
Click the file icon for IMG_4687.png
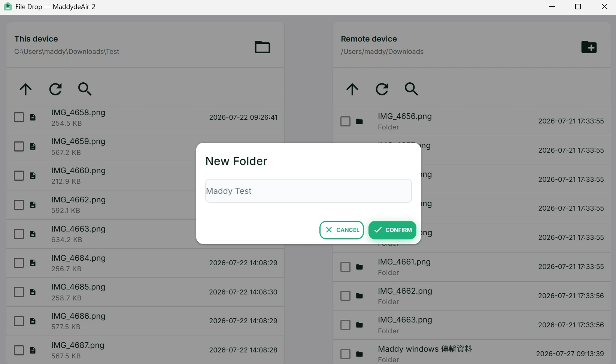33,350
